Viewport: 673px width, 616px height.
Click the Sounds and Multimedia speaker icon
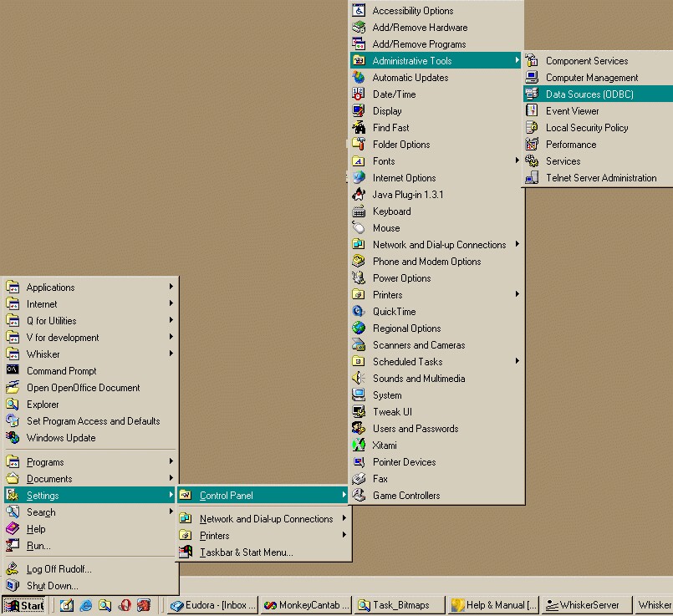(x=359, y=379)
